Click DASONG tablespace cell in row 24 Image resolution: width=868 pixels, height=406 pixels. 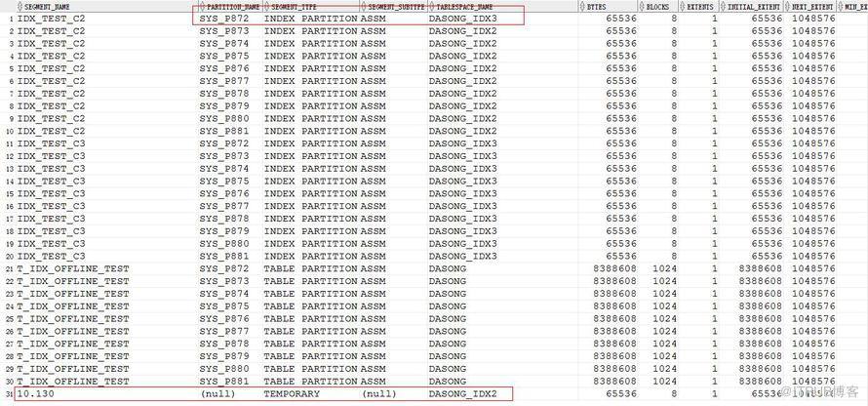point(448,306)
